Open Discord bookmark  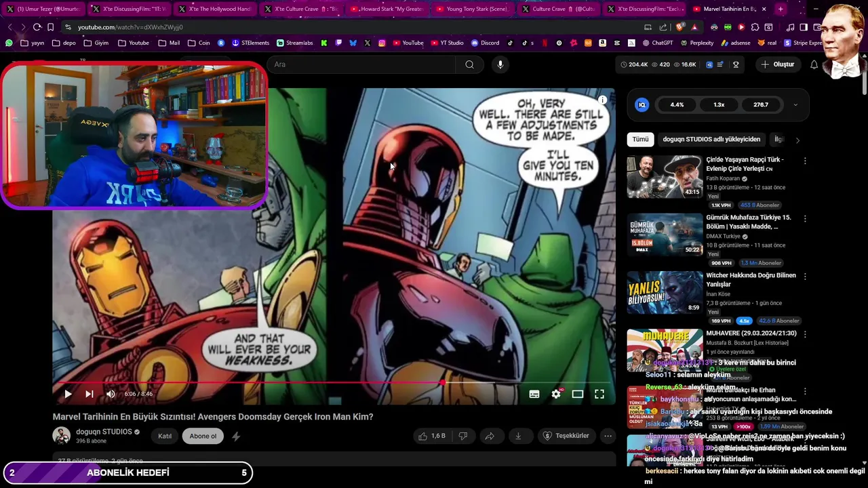485,43
